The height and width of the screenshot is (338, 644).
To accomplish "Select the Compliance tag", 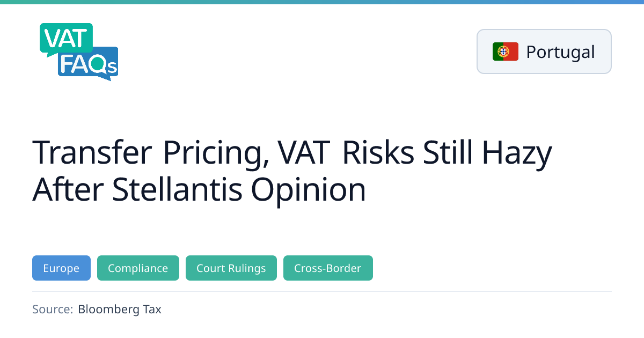I will [138, 268].
